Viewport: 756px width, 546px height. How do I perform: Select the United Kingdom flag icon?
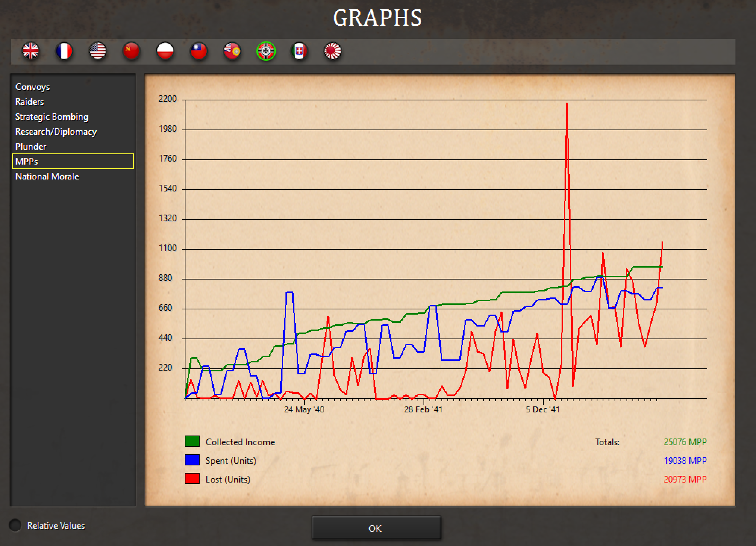coord(31,51)
